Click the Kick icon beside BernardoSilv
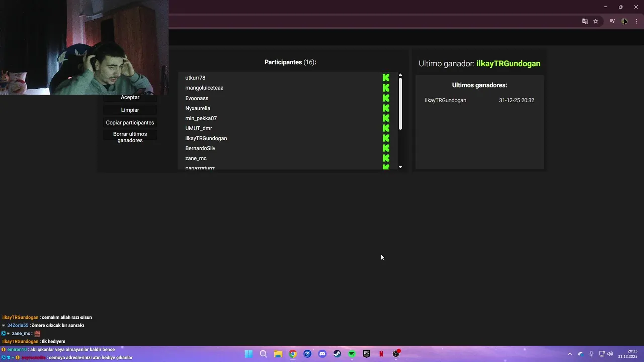 (x=386, y=148)
